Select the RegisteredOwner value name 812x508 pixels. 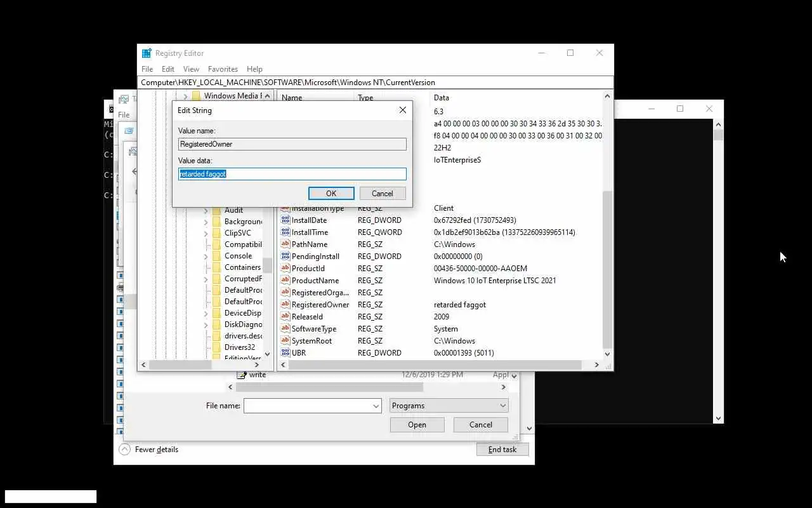pyautogui.click(x=320, y=305)
